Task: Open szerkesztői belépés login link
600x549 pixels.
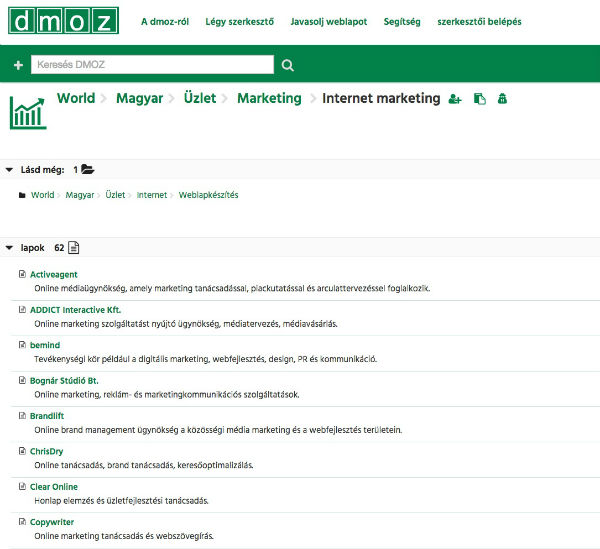Action: 479,22
